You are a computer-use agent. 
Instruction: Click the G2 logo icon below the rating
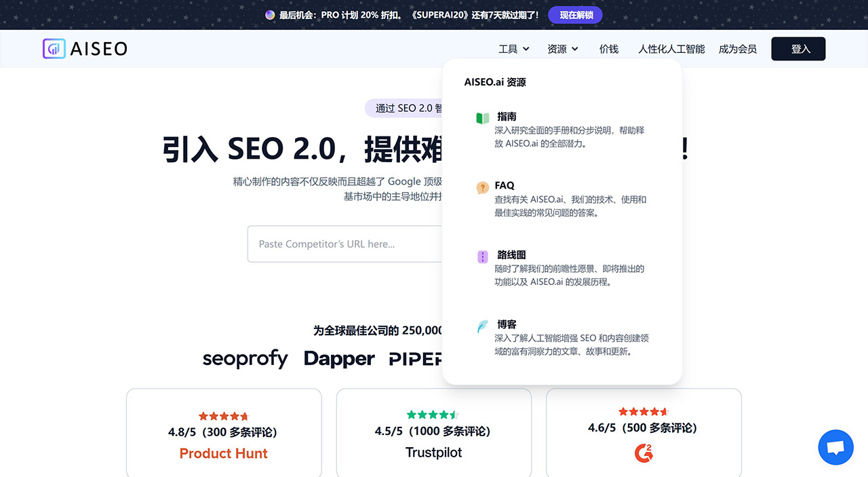pyautogui.click(x=643, y=453)
